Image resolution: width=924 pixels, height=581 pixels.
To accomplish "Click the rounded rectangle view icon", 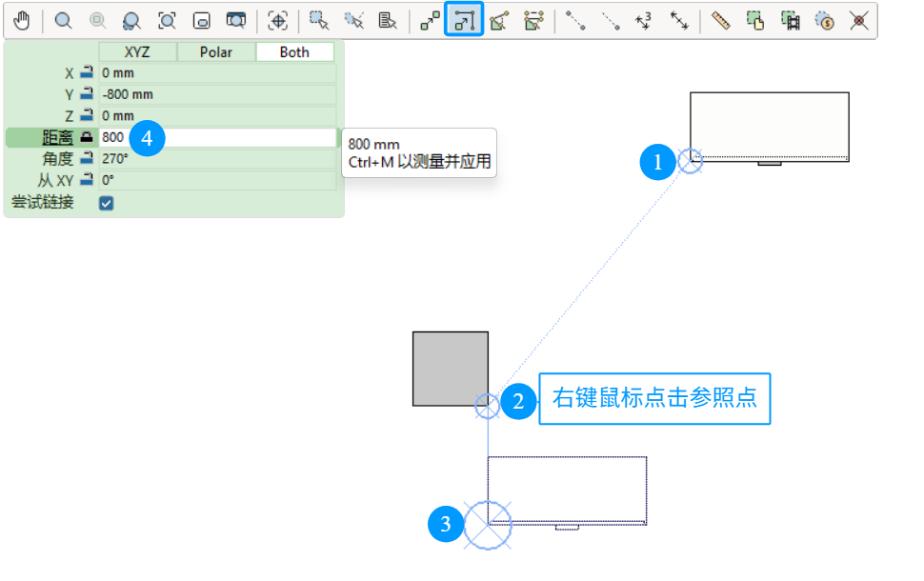I will point(202,21).
